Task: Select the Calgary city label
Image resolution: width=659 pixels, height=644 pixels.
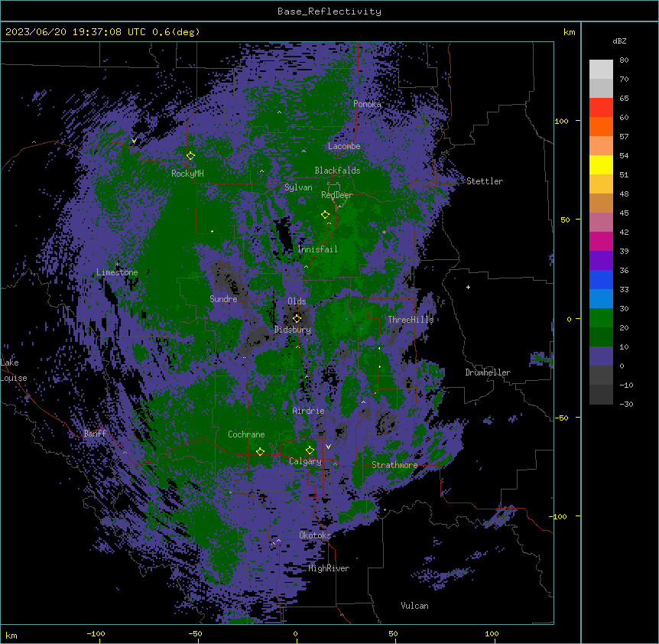Action: (305, 461)
